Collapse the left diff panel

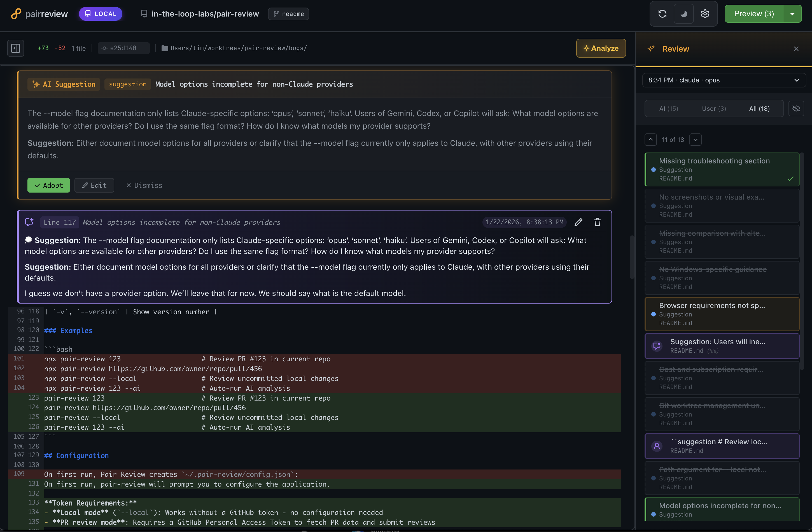15,48
